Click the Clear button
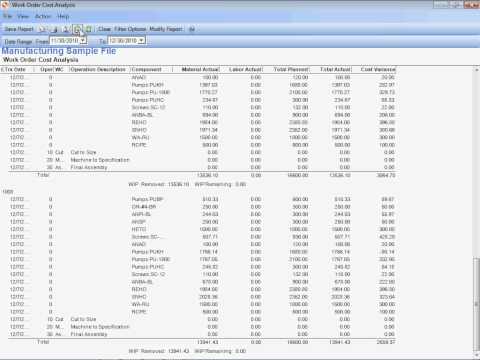The height and width of the screenshot is (360, 480). coord(104,29)
